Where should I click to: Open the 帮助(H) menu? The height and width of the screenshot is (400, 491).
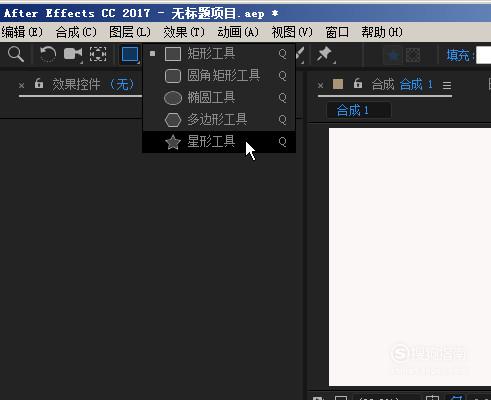pos(382,32)
